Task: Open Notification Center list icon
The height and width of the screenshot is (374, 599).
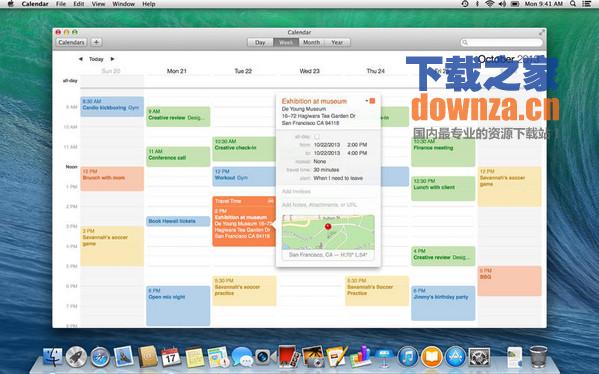Action: 586,4
